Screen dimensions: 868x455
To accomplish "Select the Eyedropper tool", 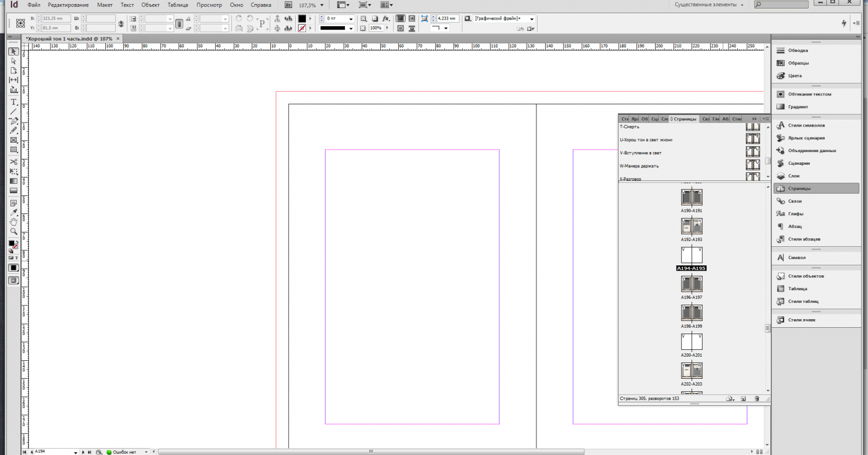I will (13, 212).
